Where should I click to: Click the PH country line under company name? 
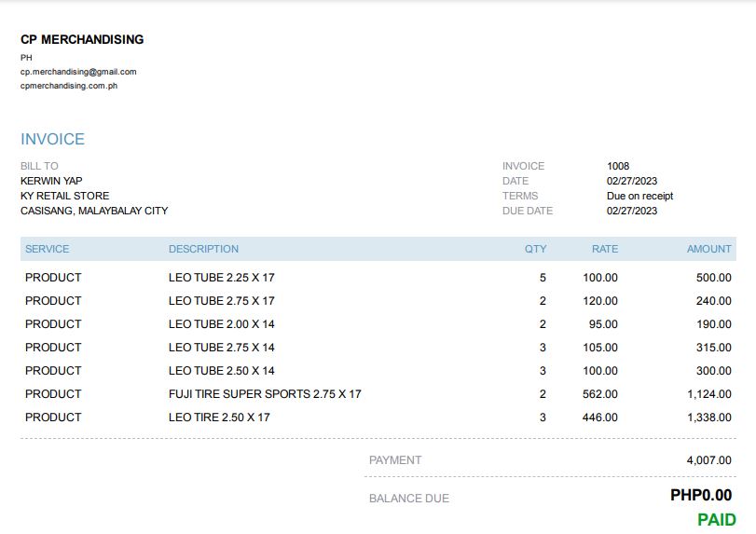(x=26, y=58)
